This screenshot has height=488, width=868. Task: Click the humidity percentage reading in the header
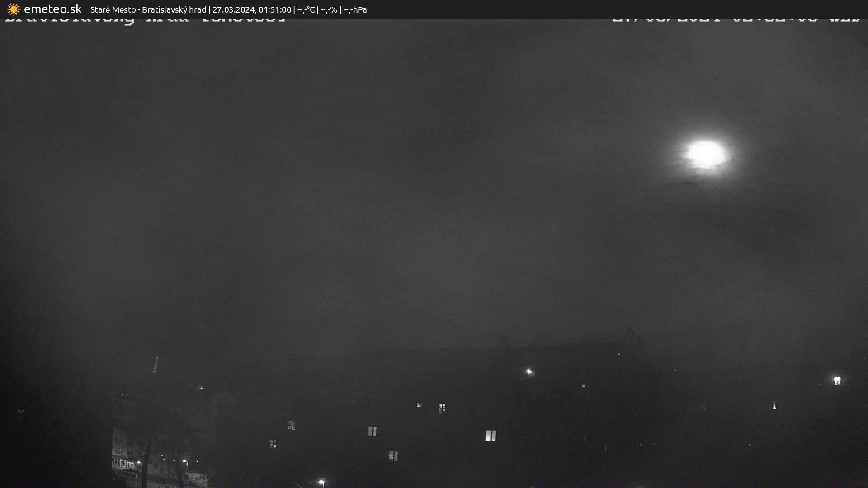coord(329,9)
